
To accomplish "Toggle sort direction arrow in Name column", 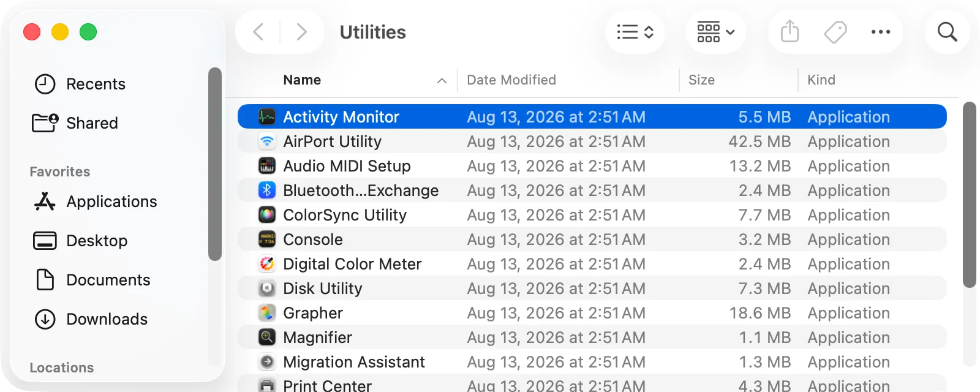I will click(442, 81).
